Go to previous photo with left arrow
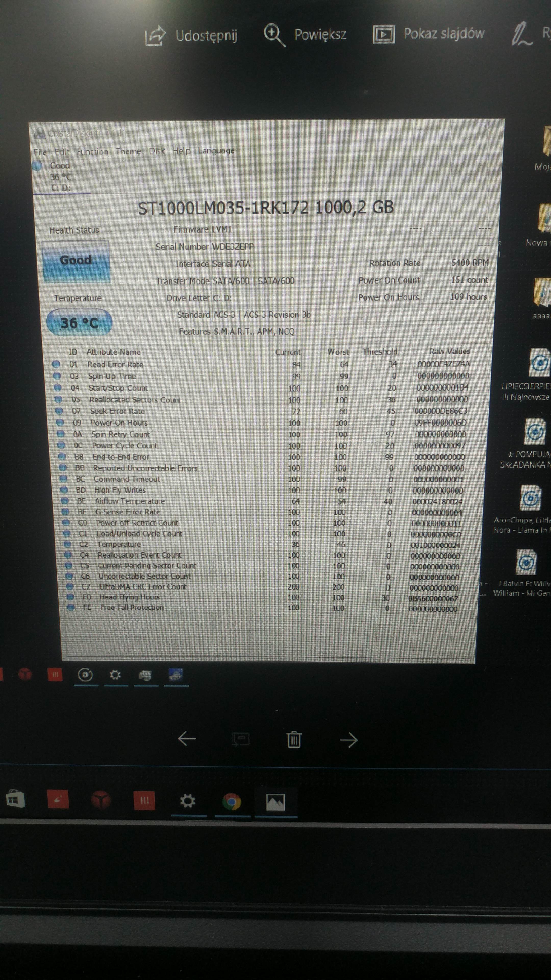This screenshot has height=980, width=551. (x=187, y=739)
